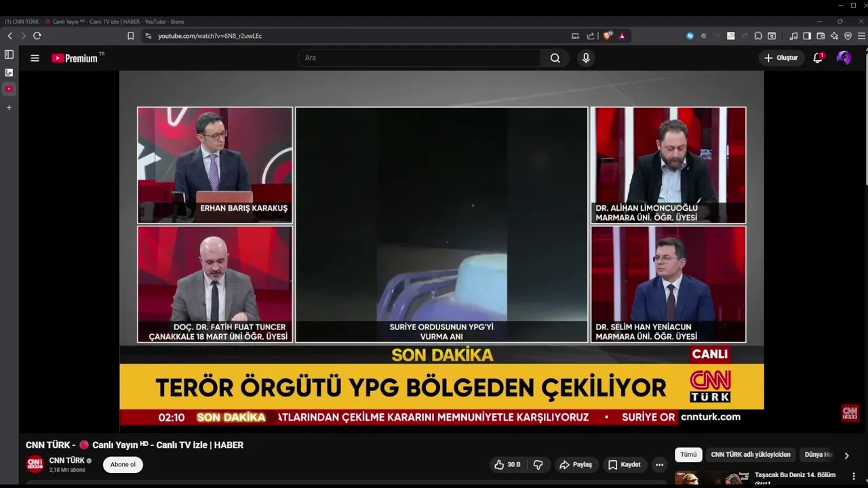Subscribe with the Abone ol button
The width and height of the screenshot is (868, 488).
point(123,465)
